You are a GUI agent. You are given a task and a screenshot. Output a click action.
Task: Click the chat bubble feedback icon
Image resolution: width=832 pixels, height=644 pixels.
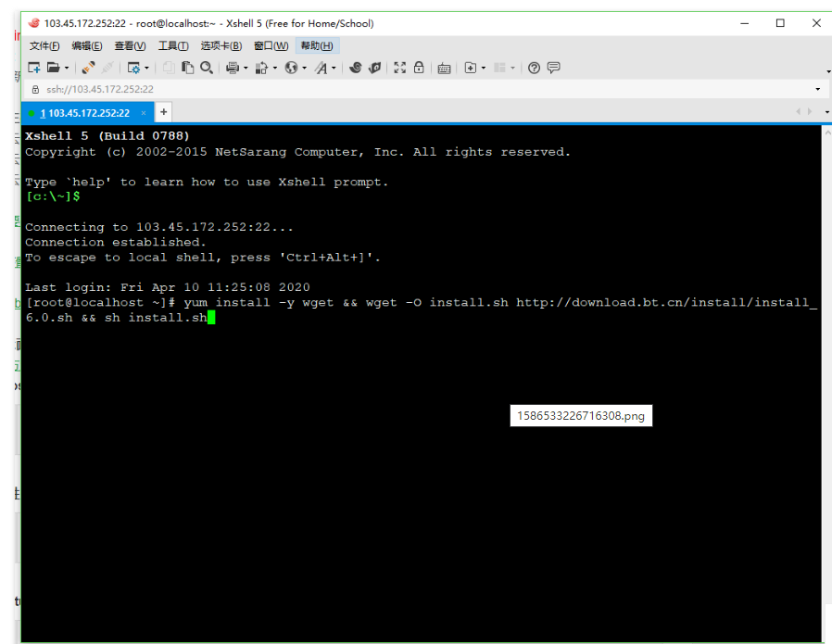553,68
